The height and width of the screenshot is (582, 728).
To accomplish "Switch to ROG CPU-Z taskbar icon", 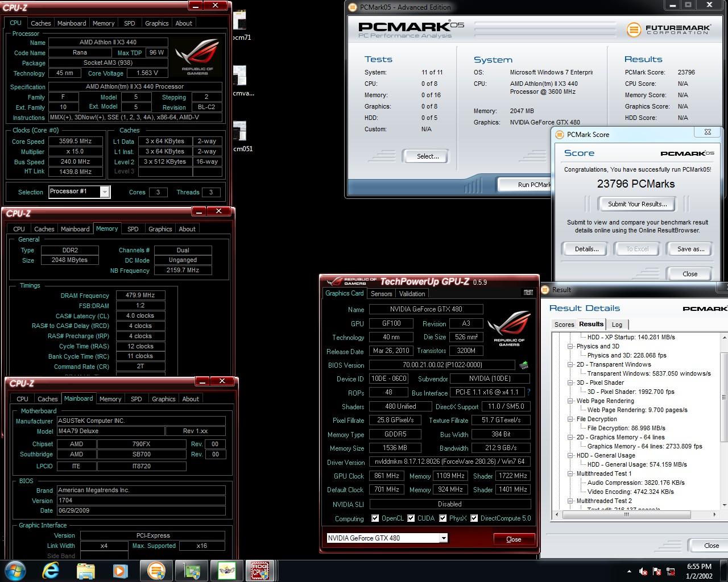I will click(261, 571).
